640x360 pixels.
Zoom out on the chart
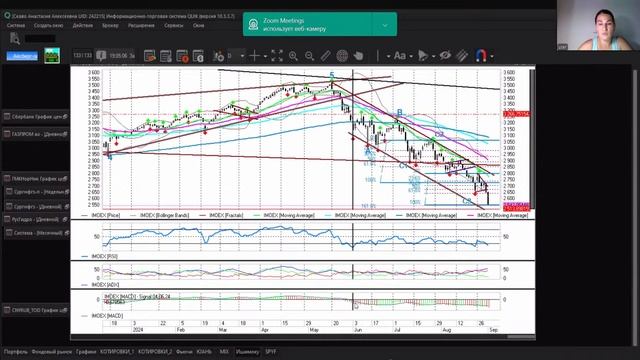[x=309, y=56]
